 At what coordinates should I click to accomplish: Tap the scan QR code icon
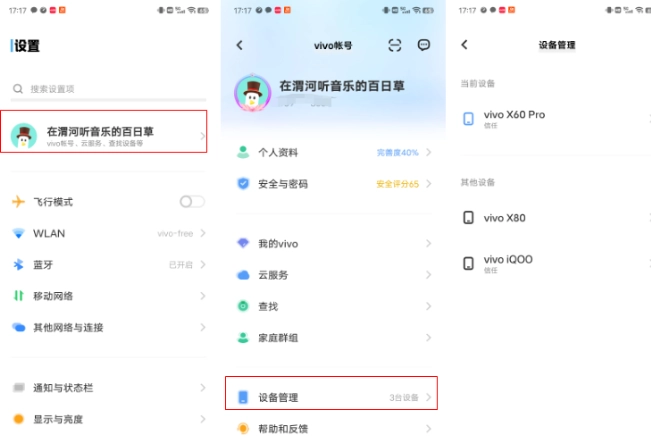point(395,45)
